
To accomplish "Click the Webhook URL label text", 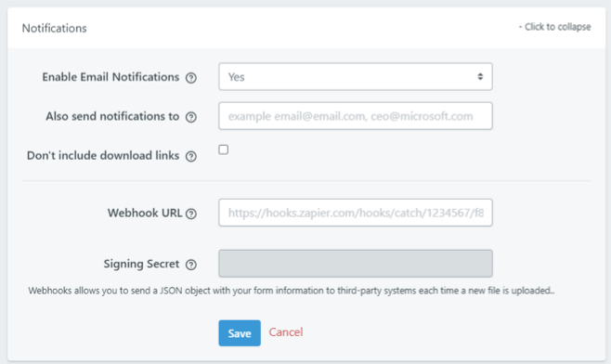I will pos(145,213).
